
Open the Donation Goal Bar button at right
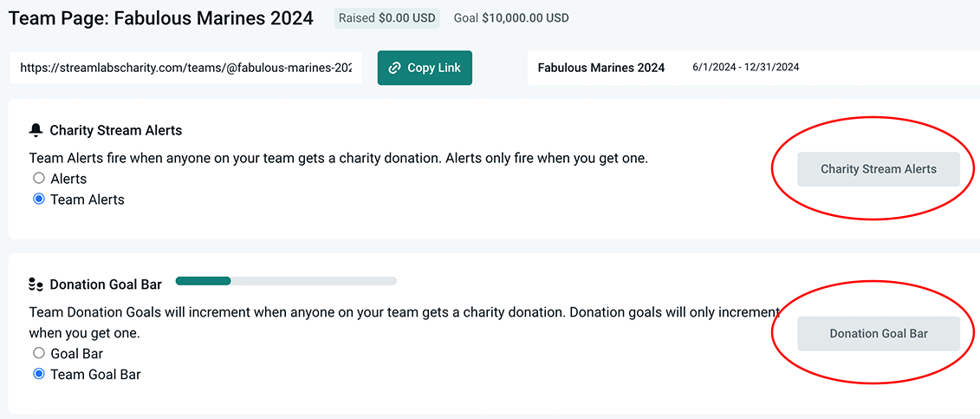(x=878, y=334)
